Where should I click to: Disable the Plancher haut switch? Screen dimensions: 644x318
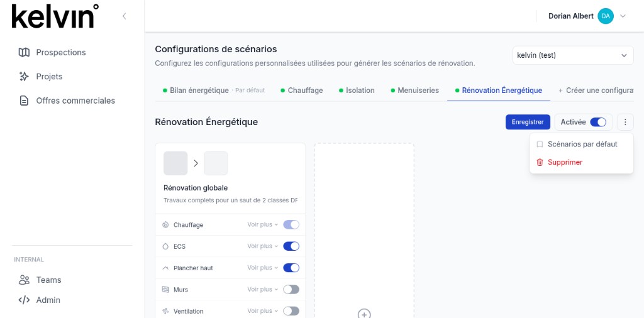[x=291, y=268]
